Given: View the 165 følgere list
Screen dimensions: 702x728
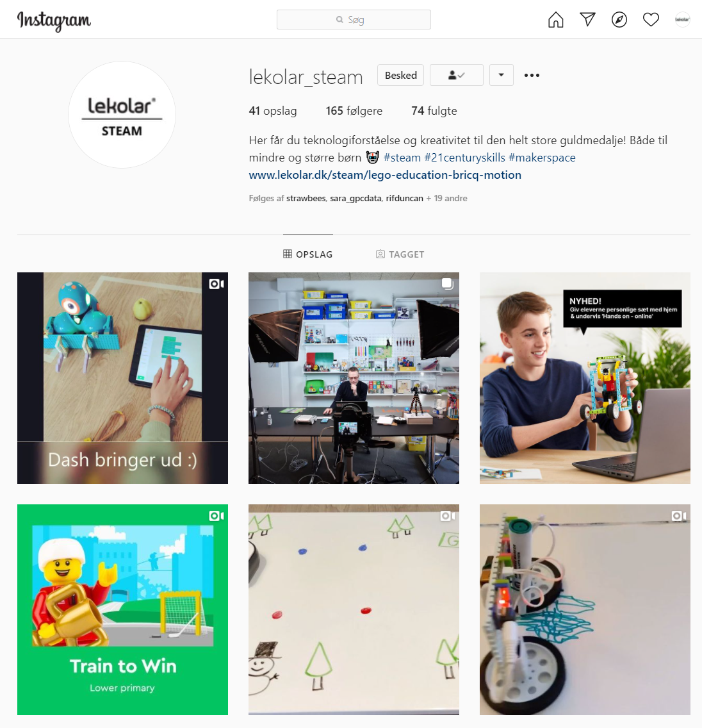Looking at the screenshot, I should click(x=354, y=111).
